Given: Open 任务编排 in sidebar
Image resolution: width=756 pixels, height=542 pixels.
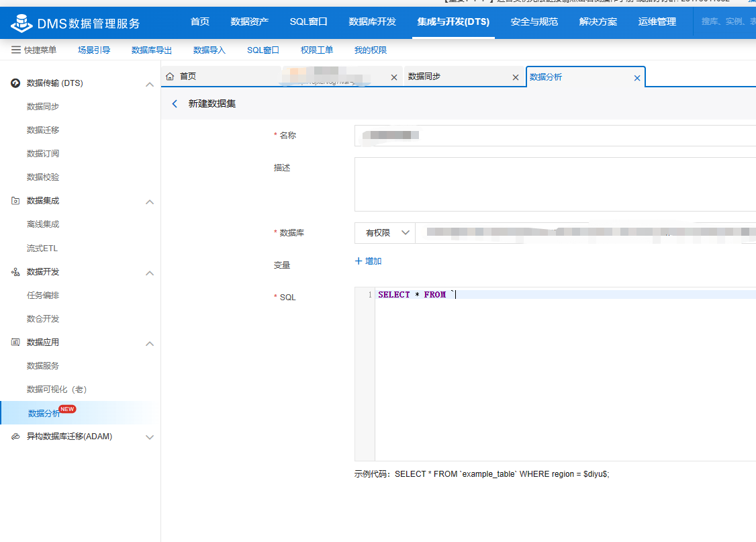Looking at the screenshot, I should [43, 295].
